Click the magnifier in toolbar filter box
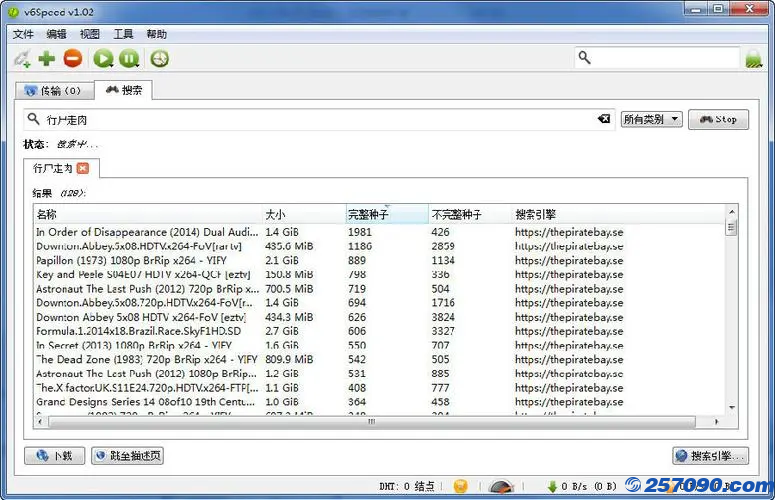Screen dimensions: 775x500 [584, 58]
